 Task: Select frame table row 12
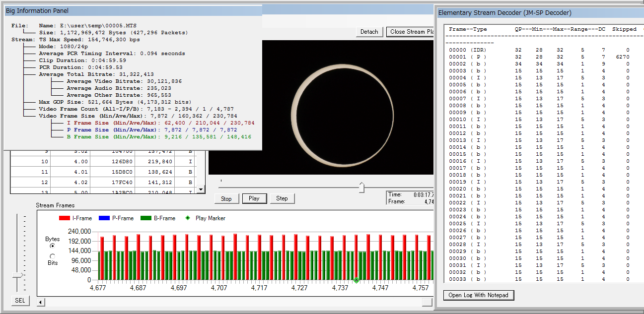point(103,183)
